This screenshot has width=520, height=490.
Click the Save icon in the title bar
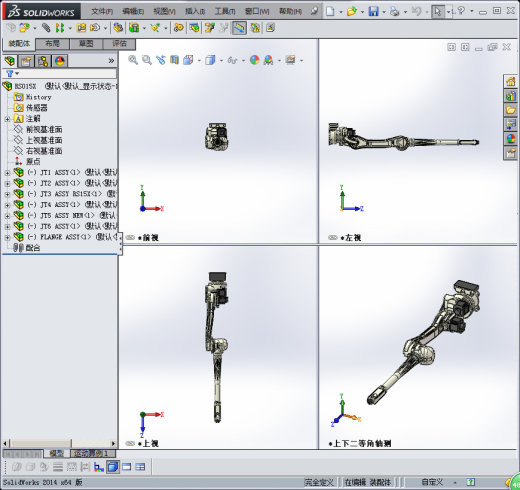pos(373,11)
